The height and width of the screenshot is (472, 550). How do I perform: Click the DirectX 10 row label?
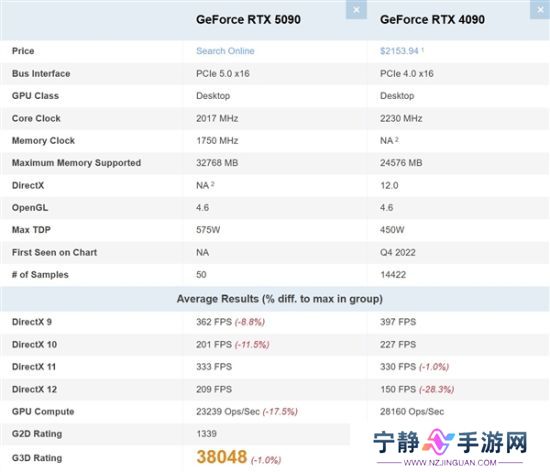(34, 344)
